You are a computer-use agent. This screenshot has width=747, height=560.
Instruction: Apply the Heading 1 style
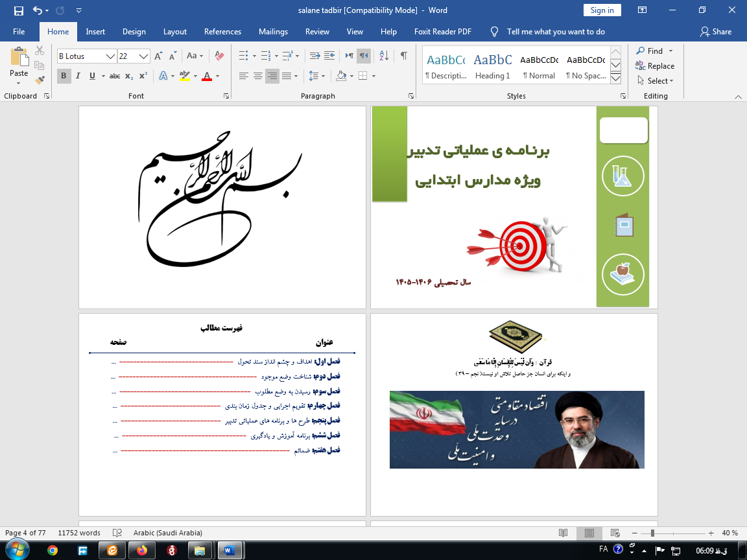pos(493,65)
